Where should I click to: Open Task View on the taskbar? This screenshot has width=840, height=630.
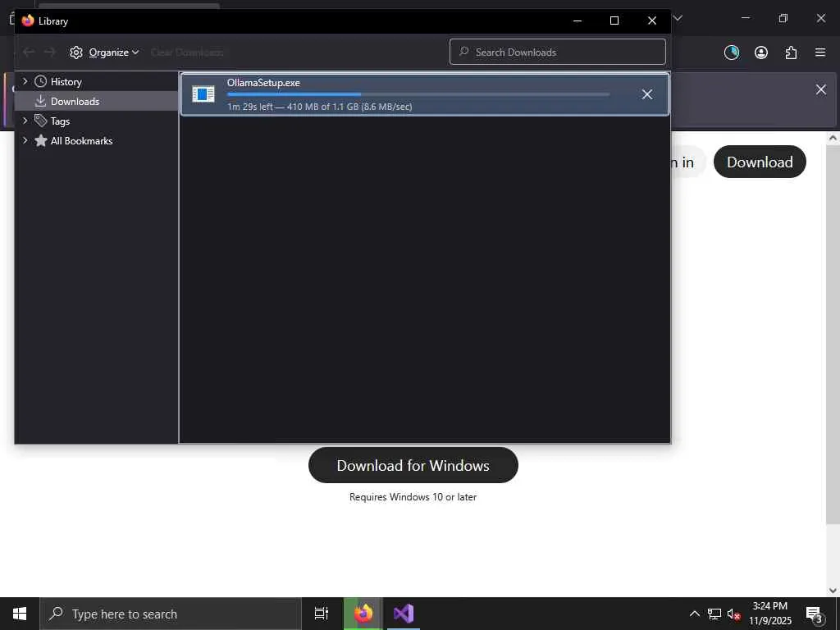click(322, 614)
